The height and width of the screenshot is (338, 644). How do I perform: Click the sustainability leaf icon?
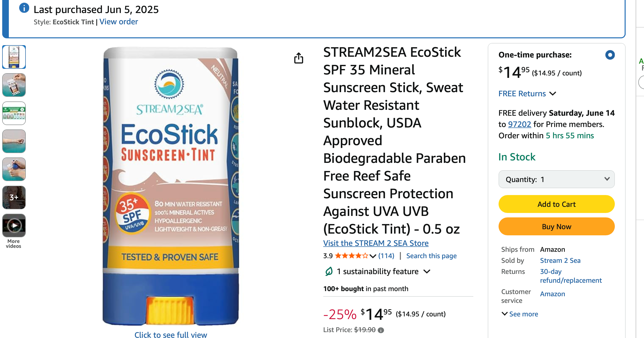[x=329, y=271]
